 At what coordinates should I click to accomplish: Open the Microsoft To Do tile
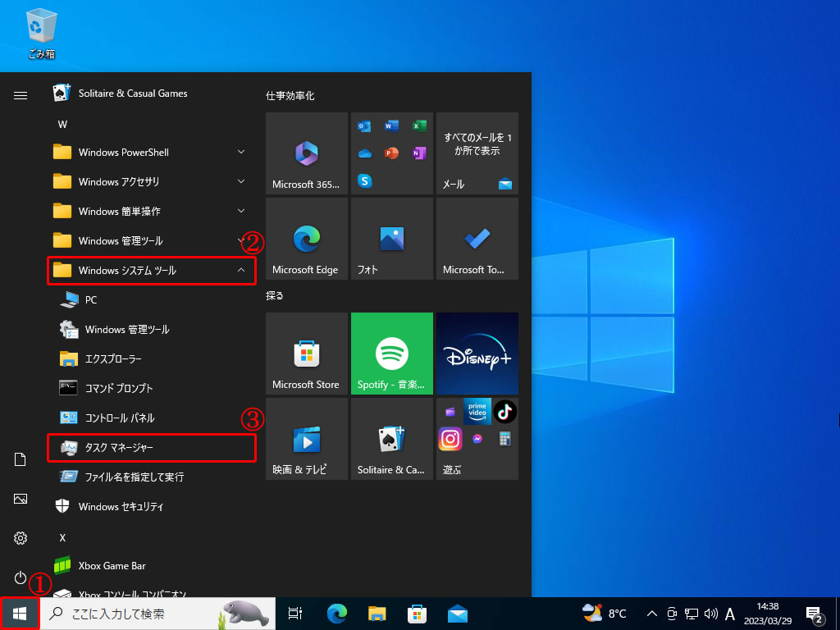pyautogui.click(x=477, y=239)
